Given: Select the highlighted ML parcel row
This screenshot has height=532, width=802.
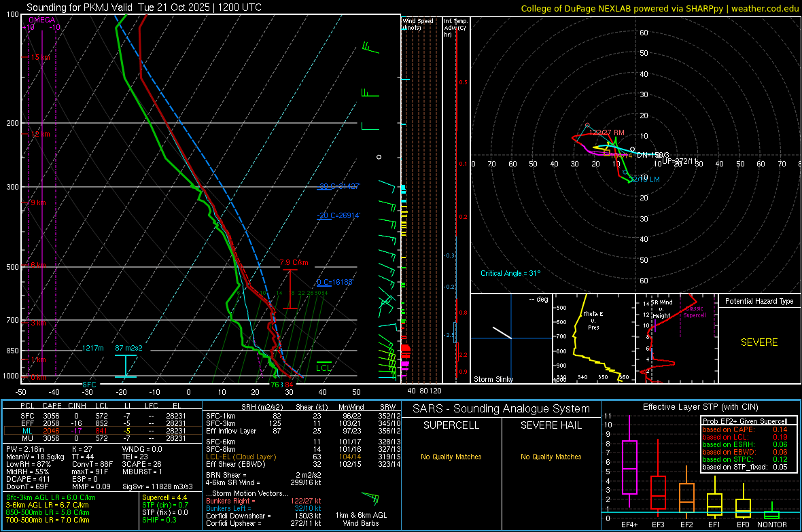Looking at the screenshot, I should click(x=103, y=431).
